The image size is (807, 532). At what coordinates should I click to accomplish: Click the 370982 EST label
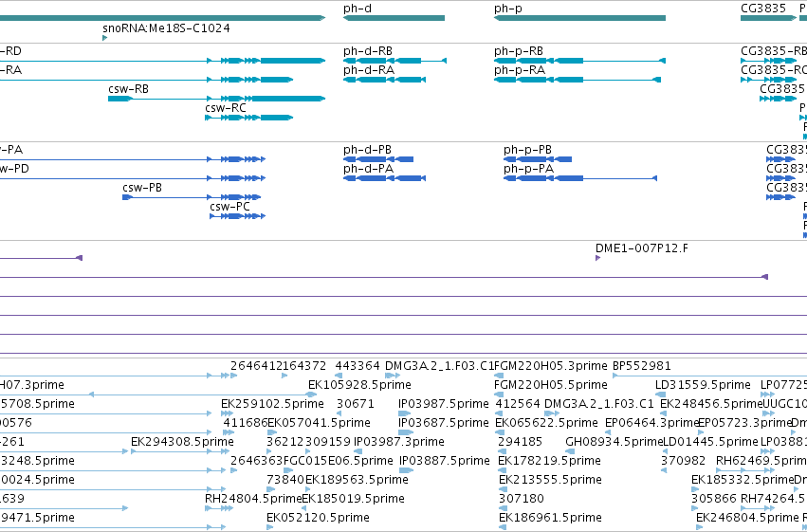tap(683, 461)
